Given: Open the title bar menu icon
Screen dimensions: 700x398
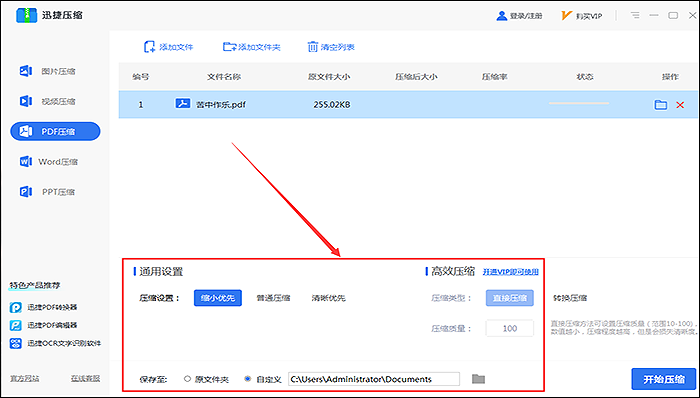Looking at the screenshot, I should point(635,15).
